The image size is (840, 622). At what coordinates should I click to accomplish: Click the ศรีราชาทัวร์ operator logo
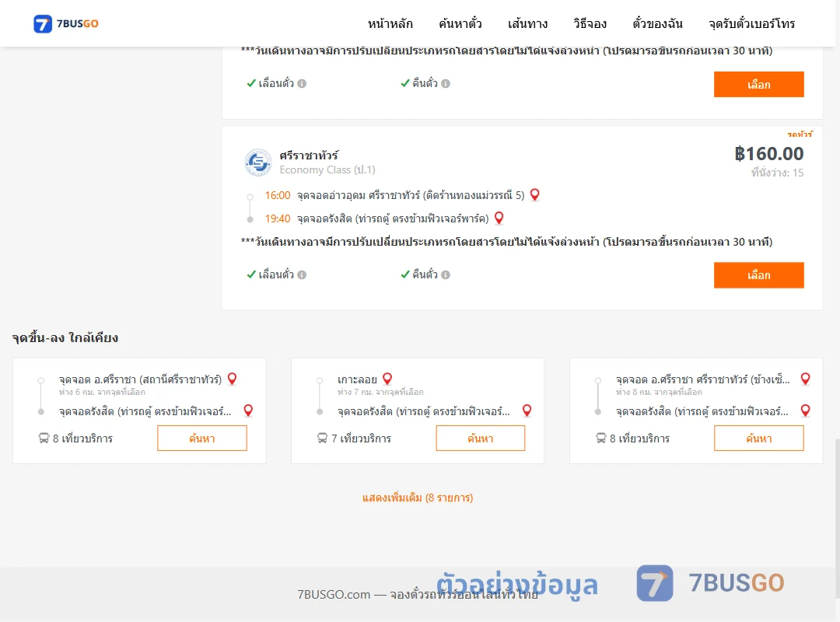258,162
